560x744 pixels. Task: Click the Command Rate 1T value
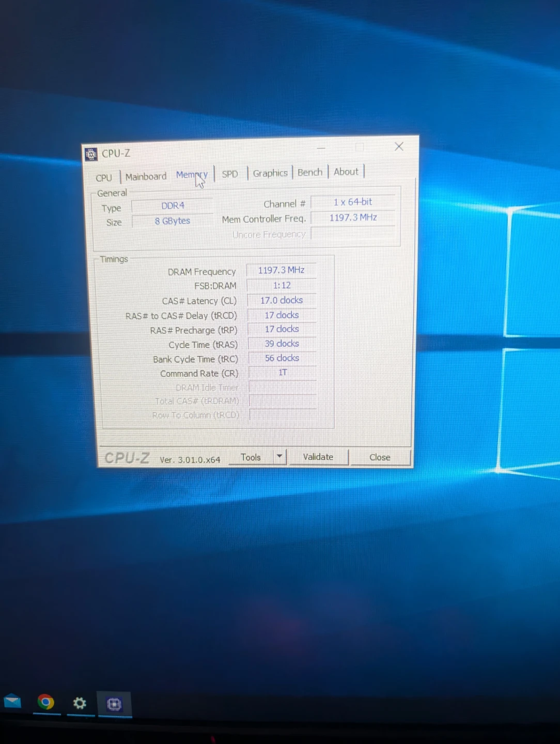click(283, 373)
